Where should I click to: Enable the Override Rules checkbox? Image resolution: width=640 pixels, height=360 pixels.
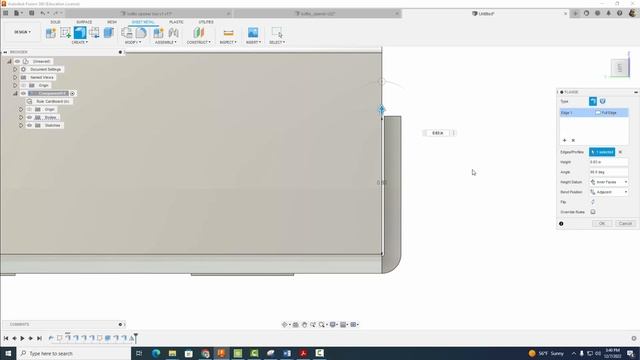click(x=593, y=212)
